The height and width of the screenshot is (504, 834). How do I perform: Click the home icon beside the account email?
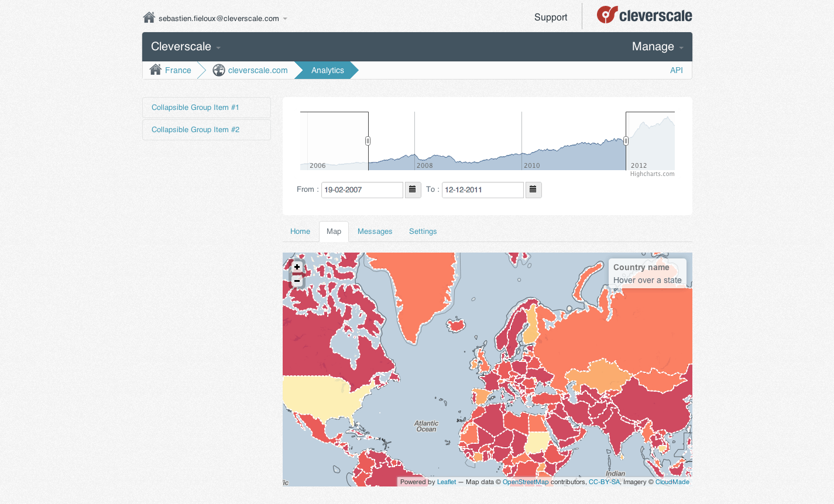pos(149,18)
